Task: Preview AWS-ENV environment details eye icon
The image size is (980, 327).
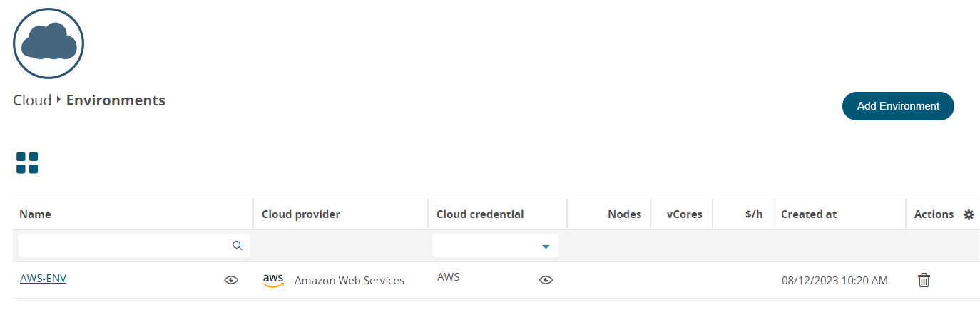Action: click(230, 280)
